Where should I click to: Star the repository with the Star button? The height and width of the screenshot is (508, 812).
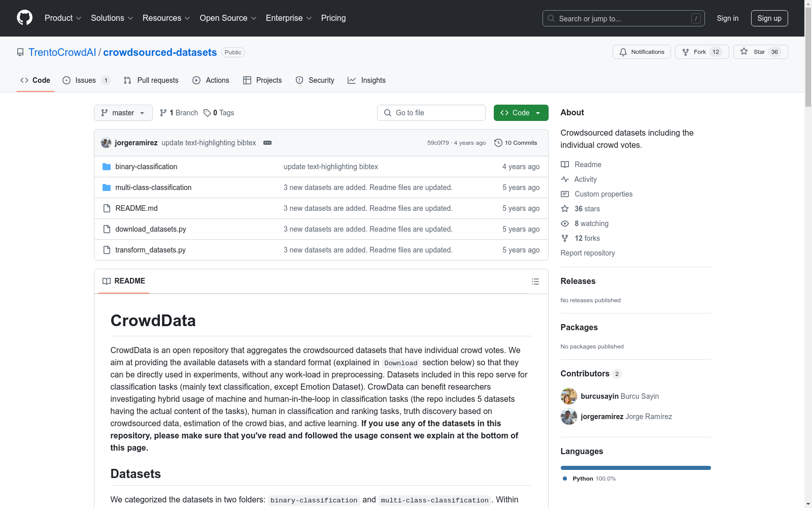coord(760,52)
